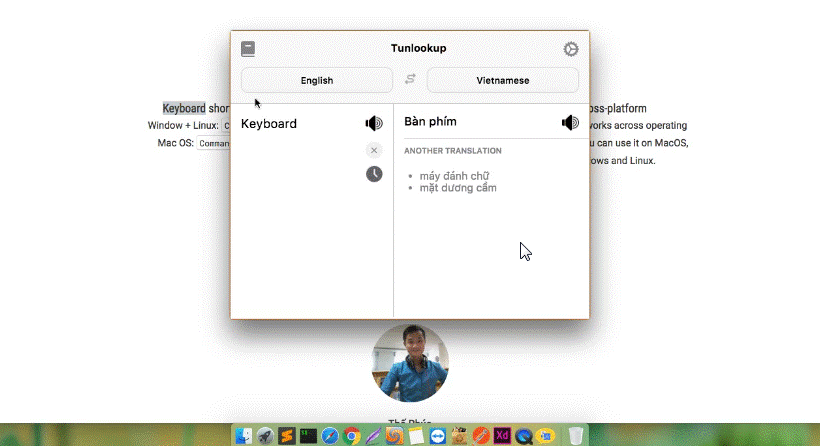Select alternative translation máy đánh chữ
The width and height of the screenshot is (820, 446).
coord(454,176)
